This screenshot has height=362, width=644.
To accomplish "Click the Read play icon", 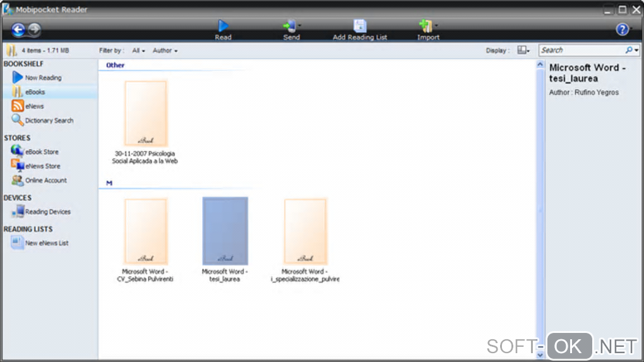I will [223, 26].
